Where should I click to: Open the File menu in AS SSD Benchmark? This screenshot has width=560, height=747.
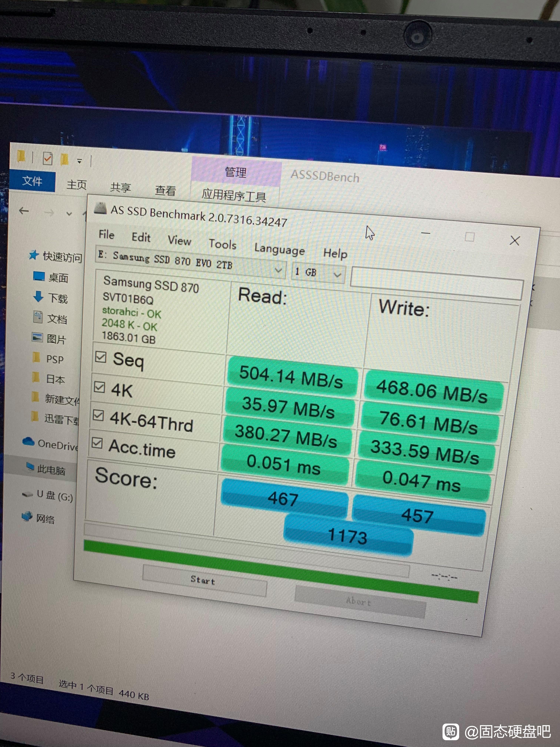coord(106,234)
